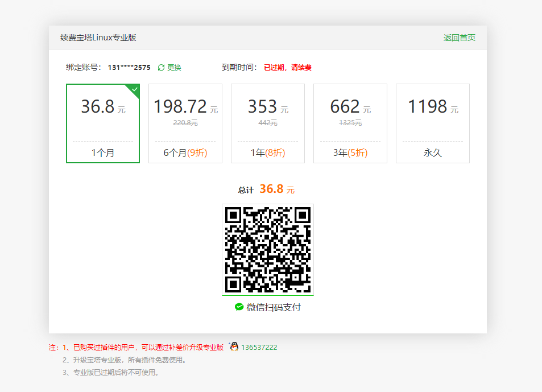The width and height of the screenshot is (542, 392).
Task: Click the WeChat payment QR code
Action: [267, 249]
